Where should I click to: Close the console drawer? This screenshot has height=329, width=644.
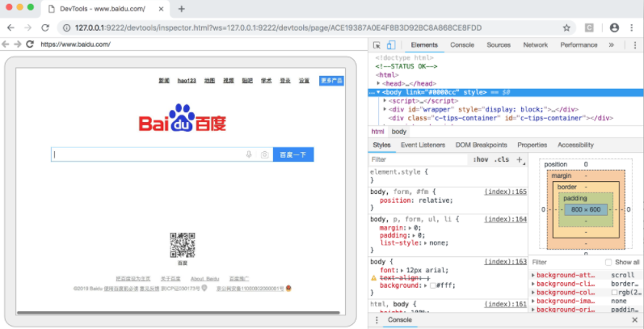pyautogui.click(x=635, y=320)
